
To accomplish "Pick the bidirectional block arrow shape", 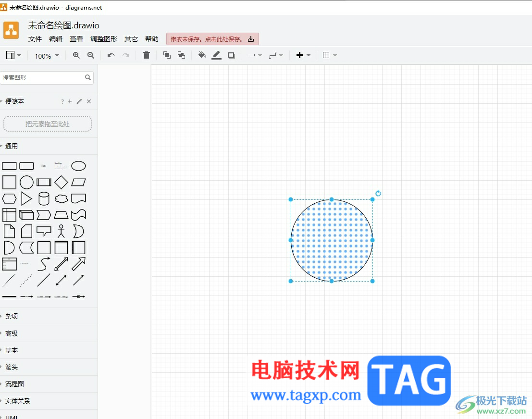I will 61,264.
